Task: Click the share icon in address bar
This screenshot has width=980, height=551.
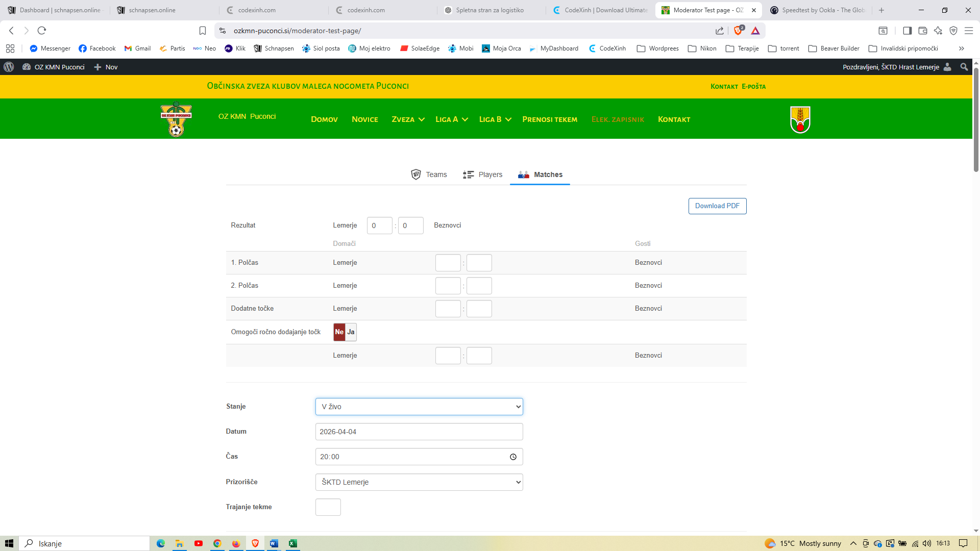Action: click(x=720, y=31)
